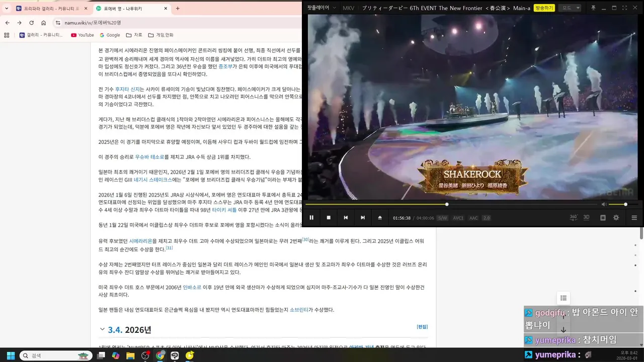The image size is (644, 362).
Task: Open Chrome from the taskbar
Action: point(160,355)
